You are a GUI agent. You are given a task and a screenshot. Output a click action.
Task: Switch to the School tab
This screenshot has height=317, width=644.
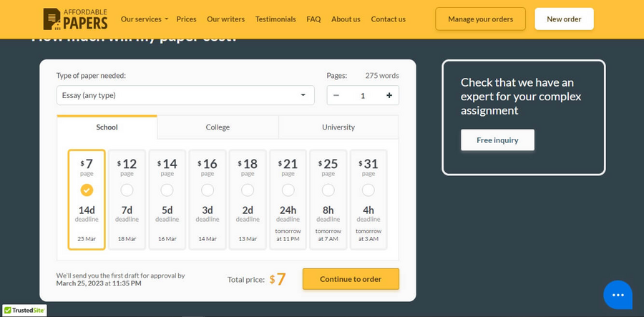(x=107, y=127)
